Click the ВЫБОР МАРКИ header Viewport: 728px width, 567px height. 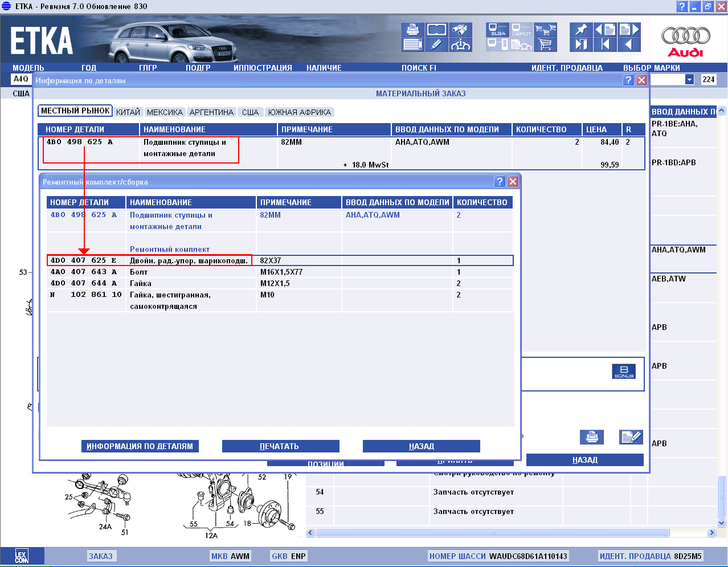(x=652, y=68)
